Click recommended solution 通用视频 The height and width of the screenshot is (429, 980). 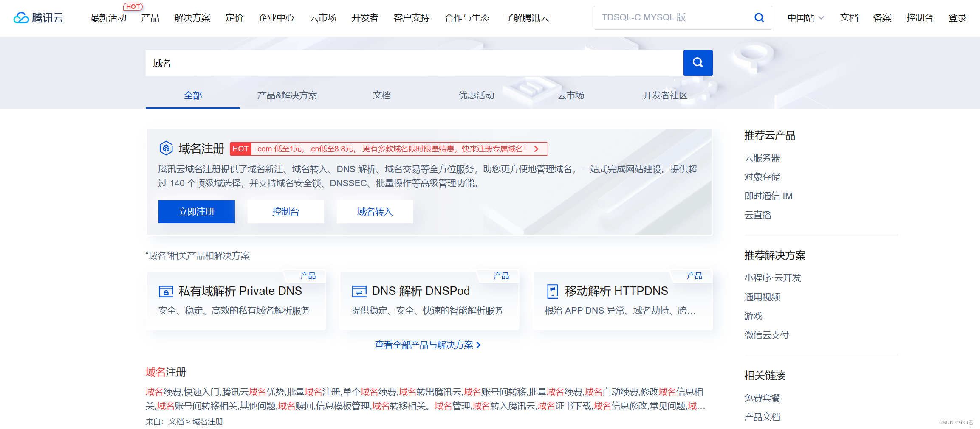click(x=762, y=297)
